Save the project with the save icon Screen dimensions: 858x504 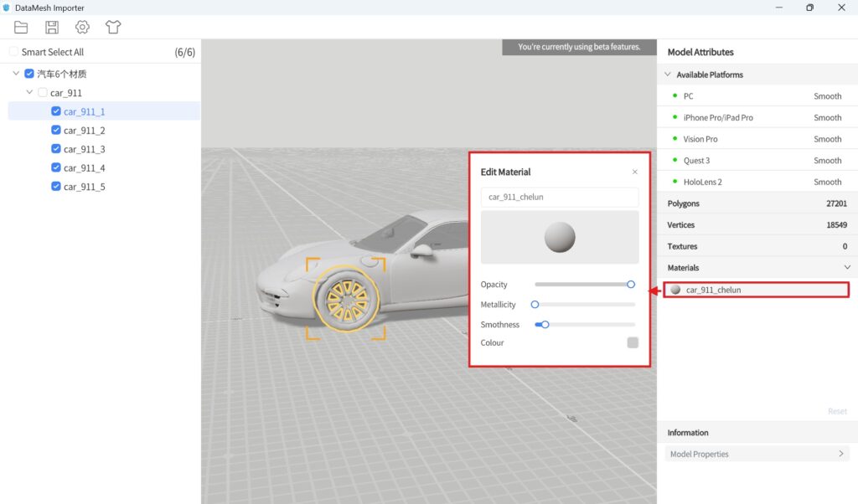coord(51,27)
